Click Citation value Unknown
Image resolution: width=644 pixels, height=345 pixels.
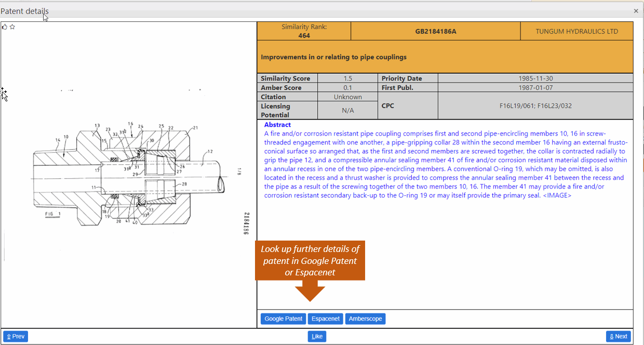[348, 97]
